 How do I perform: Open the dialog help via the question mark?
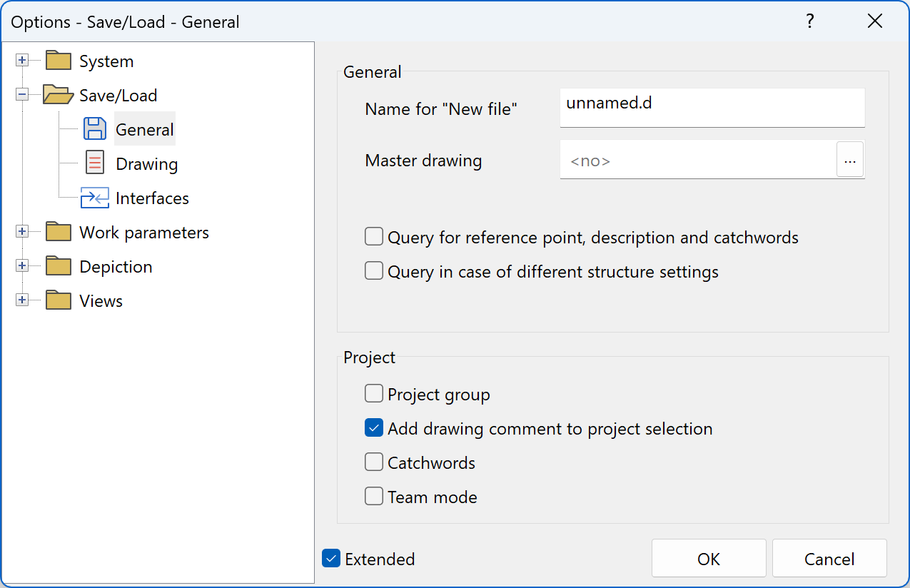810,21
